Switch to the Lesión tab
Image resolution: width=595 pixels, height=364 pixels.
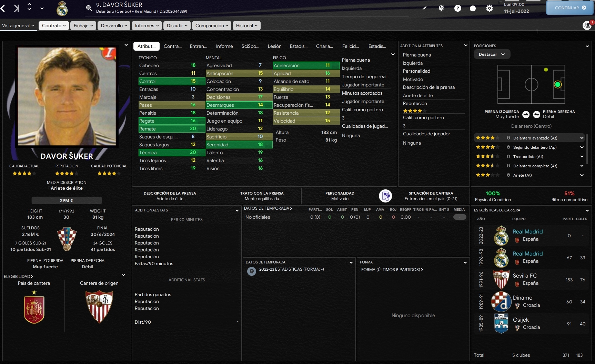pos(275,46)
